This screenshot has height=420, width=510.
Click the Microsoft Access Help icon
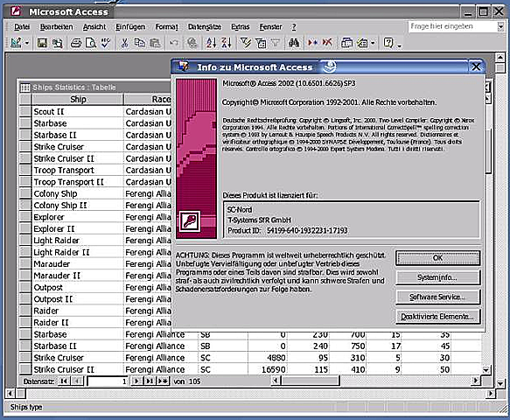(x=388, y=43)
